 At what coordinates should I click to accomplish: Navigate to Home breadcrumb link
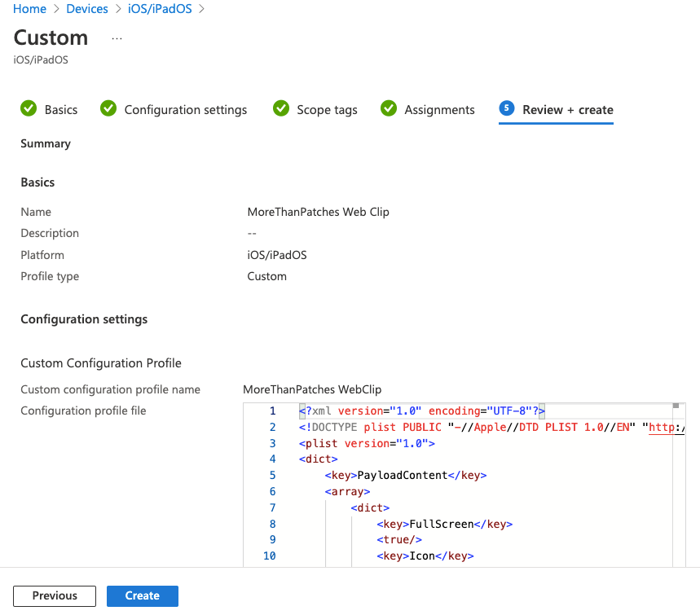coord(30,9)
